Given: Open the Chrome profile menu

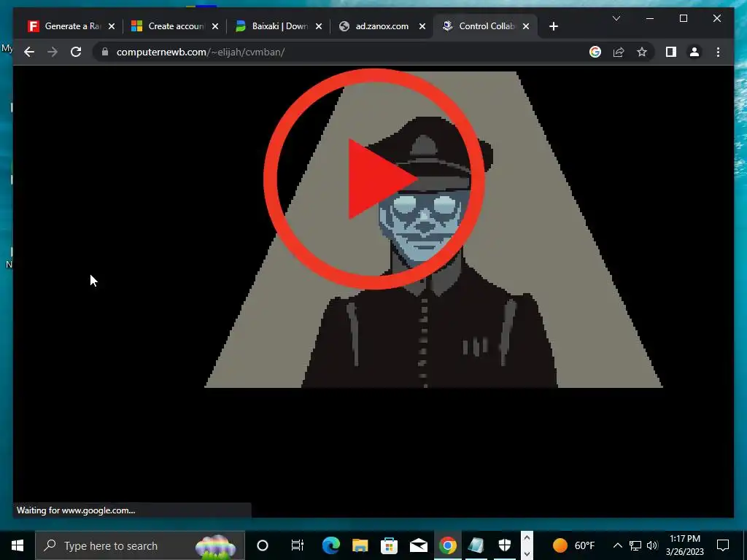Looking at the screenshot, I should [x=694, y=52].
